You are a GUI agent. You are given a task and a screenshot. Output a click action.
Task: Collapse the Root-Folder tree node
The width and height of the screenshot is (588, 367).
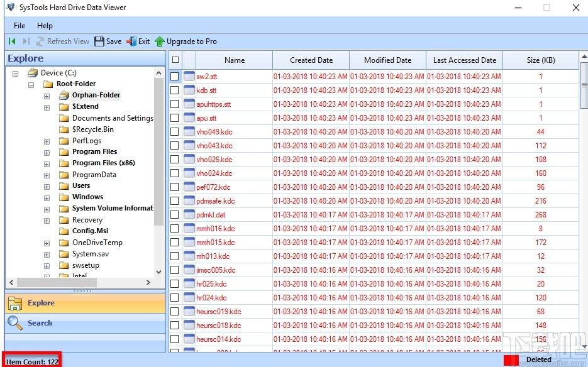31,85
